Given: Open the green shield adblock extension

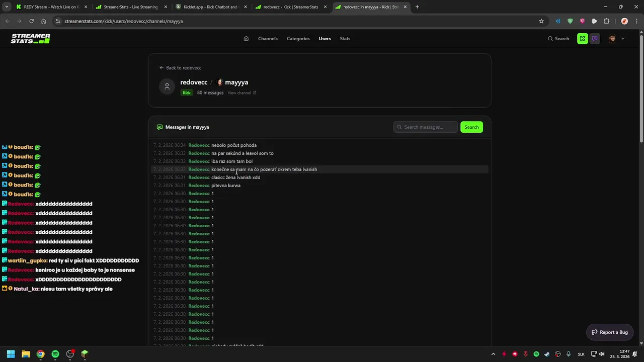Looking at the screenshot, I should point(570,21).
